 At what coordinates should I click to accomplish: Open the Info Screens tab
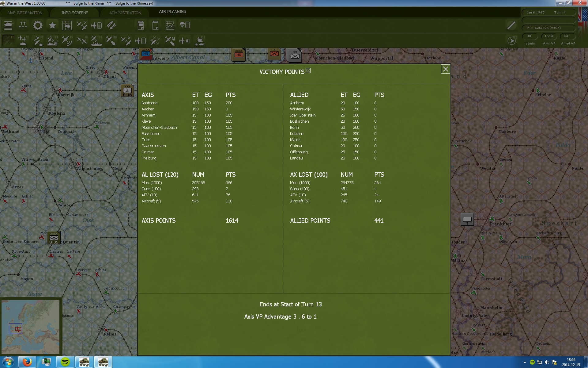click(75, 13)
